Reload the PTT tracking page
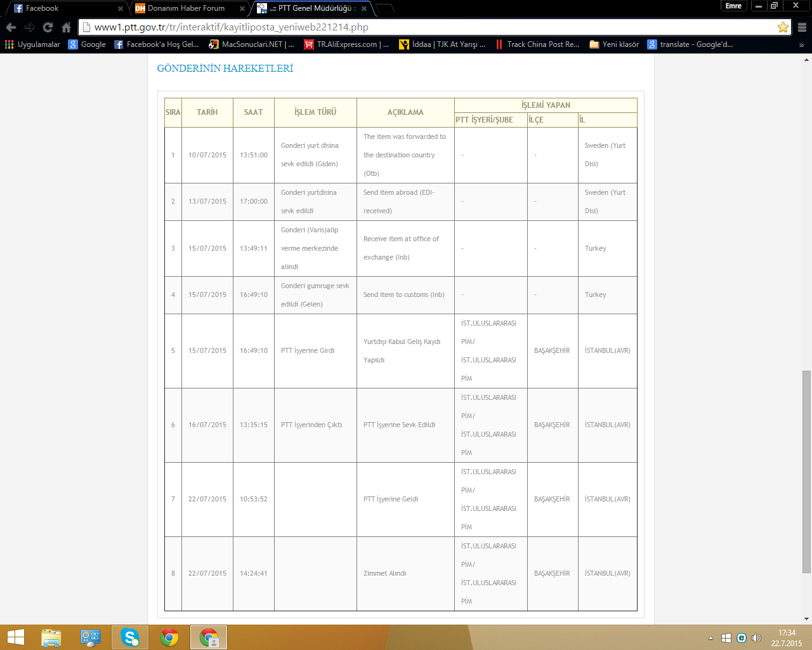Viewport: 812px width, 650px height. [48, 27]
